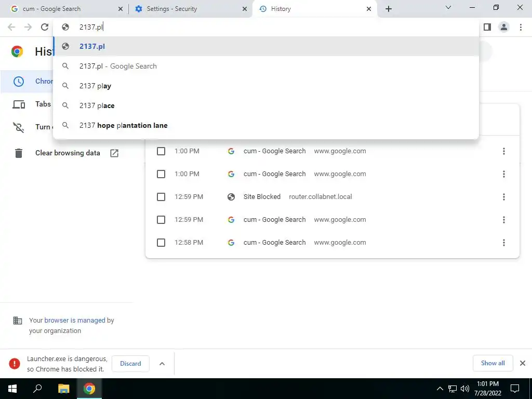Screen dimensions: 532x399
Task: Click the red danger warning icon for Launcher.exe
Action: [x=15, y=364]
